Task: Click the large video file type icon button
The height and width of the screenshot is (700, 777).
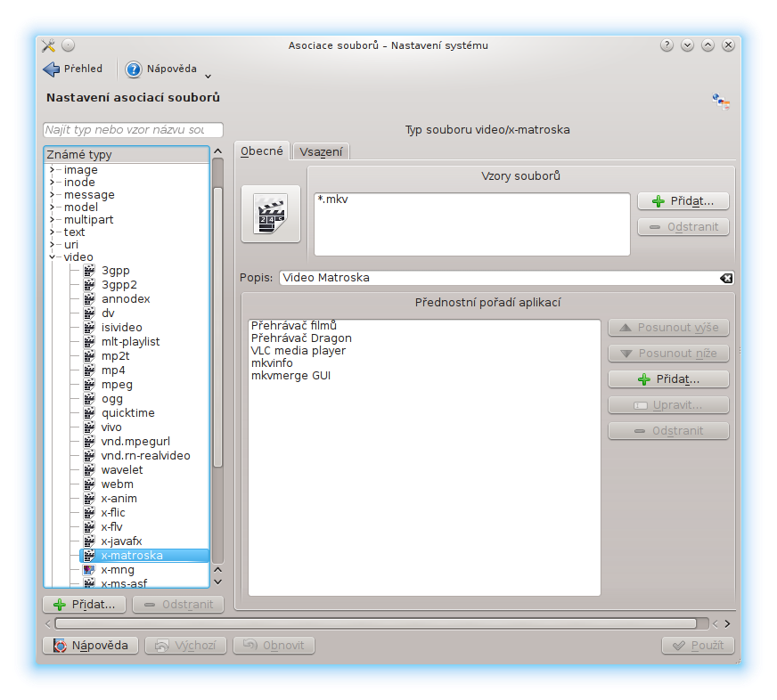Action: 271,214
